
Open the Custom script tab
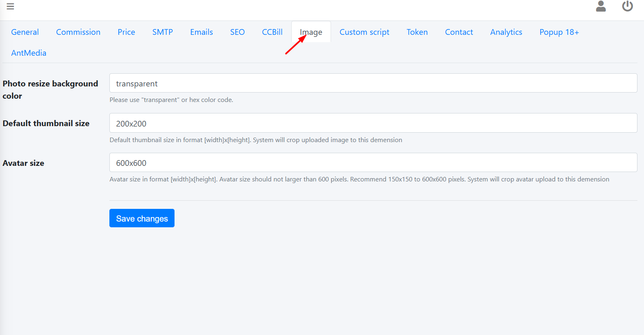[x=364, y=32]
